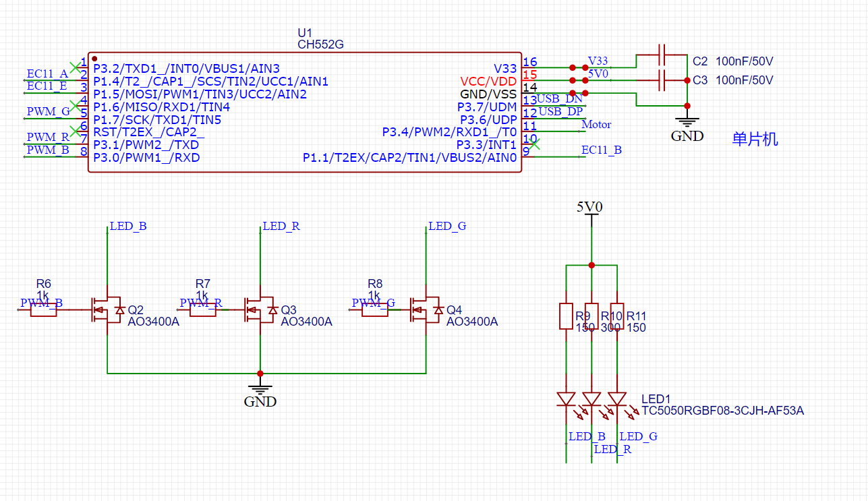
Task: Select resistor R6 symbol body
Action: point(43,310)
